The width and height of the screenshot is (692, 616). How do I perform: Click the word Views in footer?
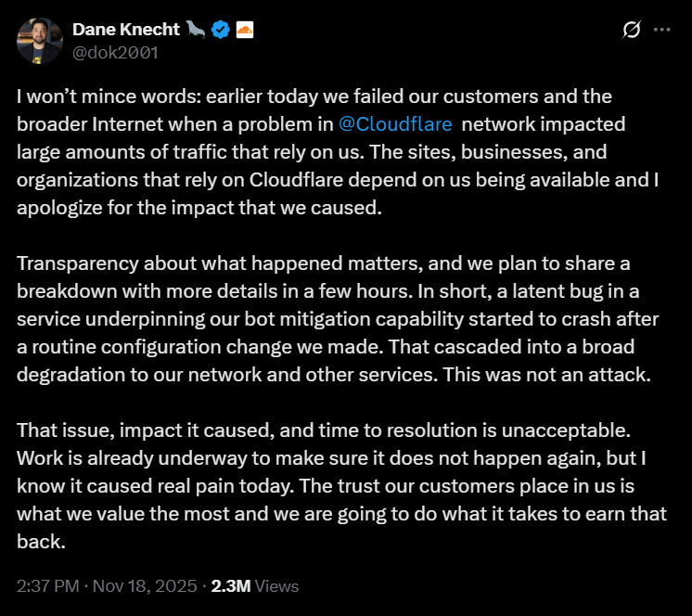tap(276, 586)
